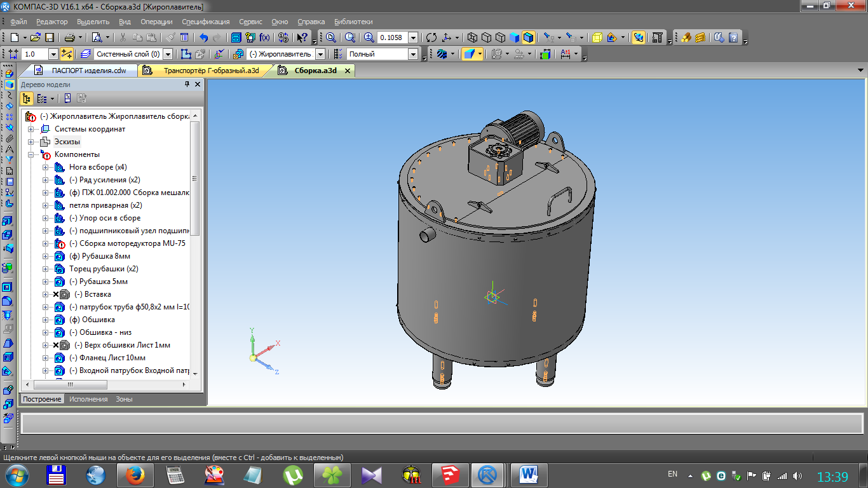Click the context help arrow icon
This screenshot has width=868, height=488.
[x=302, y=37]
